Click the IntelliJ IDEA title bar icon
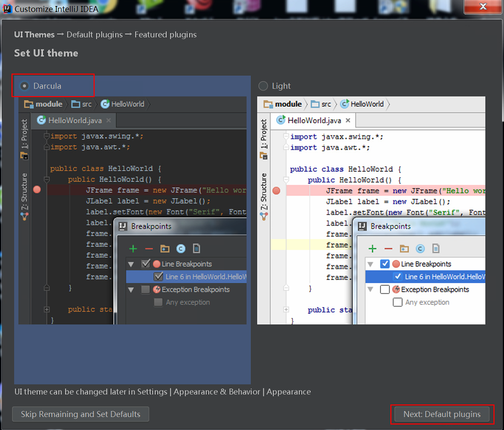 pos(7,9)
